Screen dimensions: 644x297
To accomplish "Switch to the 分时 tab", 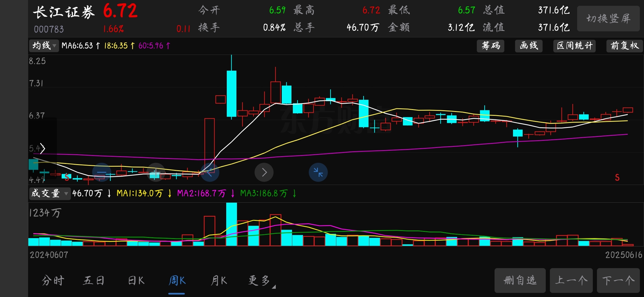I will [53, 281].
